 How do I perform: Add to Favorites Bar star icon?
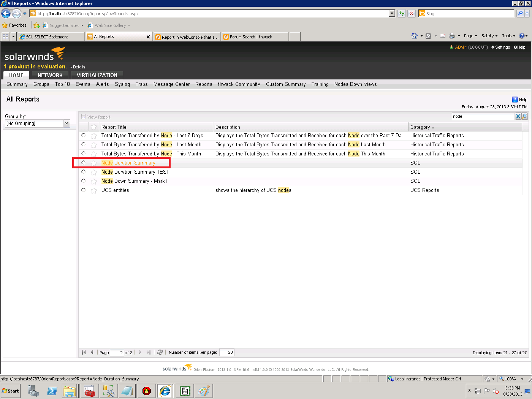point(36,25)
